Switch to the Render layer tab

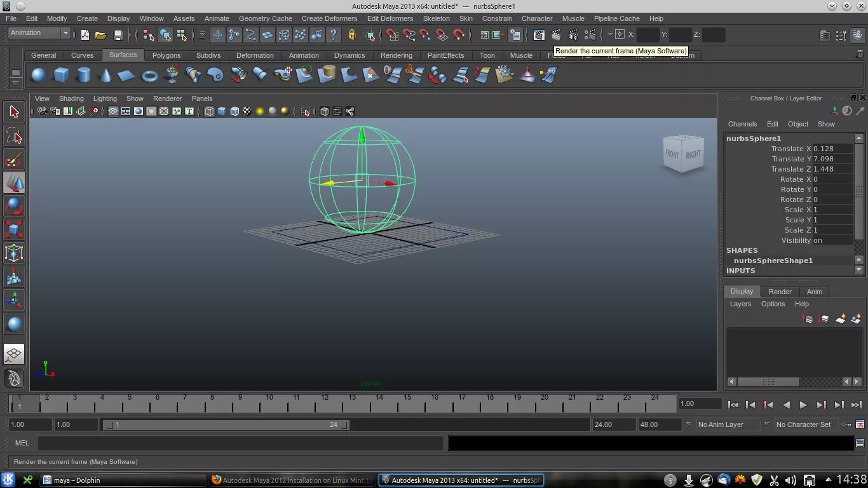(x=780, y=292)
